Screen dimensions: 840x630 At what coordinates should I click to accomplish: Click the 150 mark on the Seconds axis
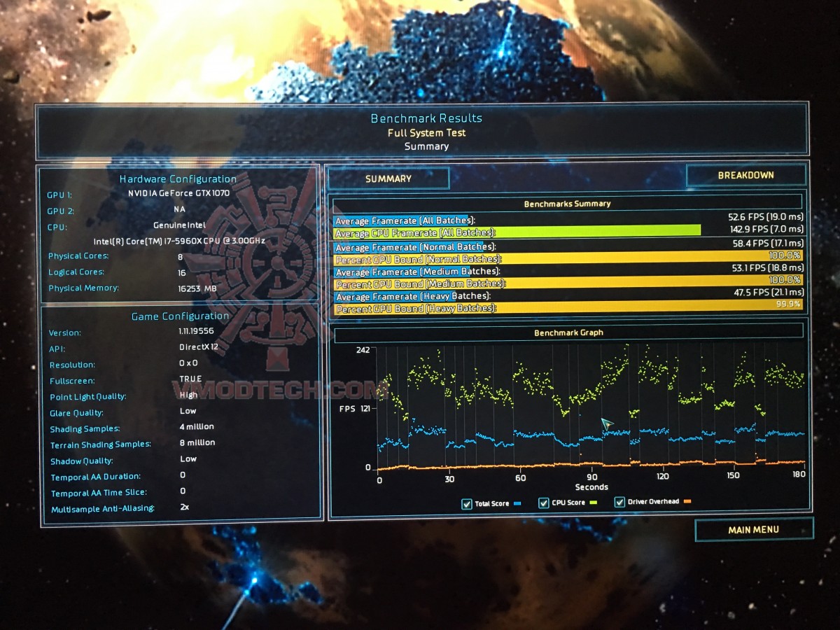click(x=733, y=475)
